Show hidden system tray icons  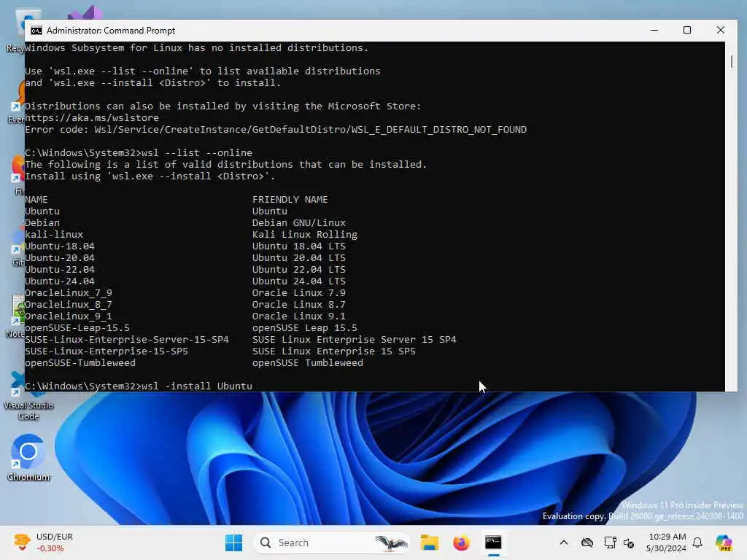pos(564,542)
